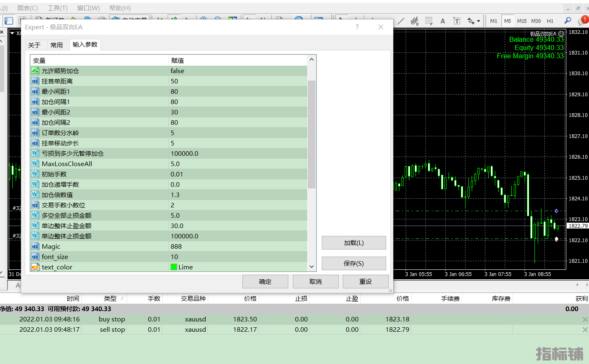Select the buy stop order row
This screenshot has width=589, height=364.
pyautogui.click(x=294, y=319)
